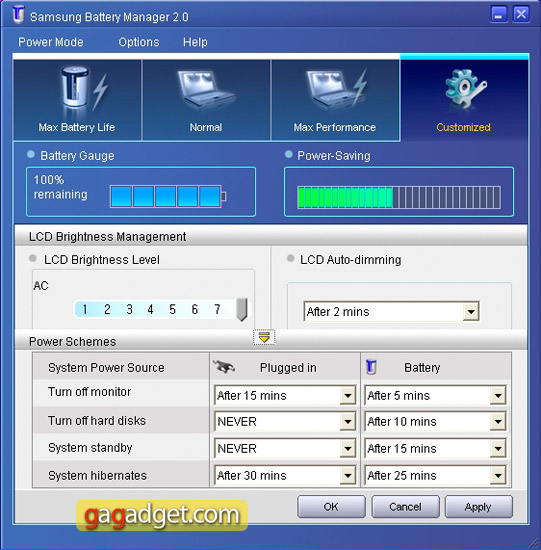Viewport: 541px width, 550px height.
Task: Click the Samsung Battery Manager title bar icon
Action: [18, 15]
